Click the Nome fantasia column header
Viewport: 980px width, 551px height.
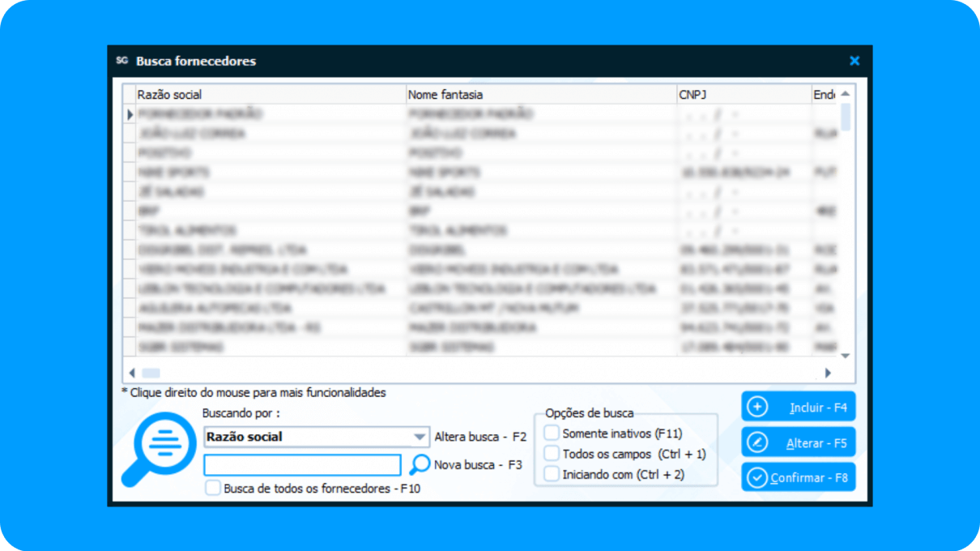(x=540, y=95)
